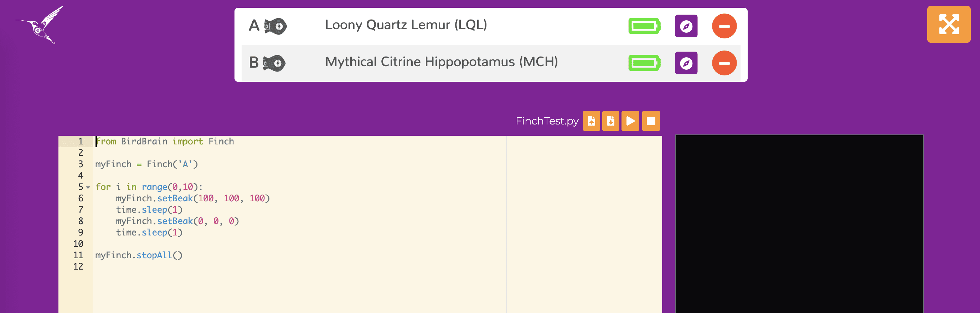Disconnect the Loony Quartz Lemur robot
The width and height of the screenshot is (980, 313).
pos(724,26)
